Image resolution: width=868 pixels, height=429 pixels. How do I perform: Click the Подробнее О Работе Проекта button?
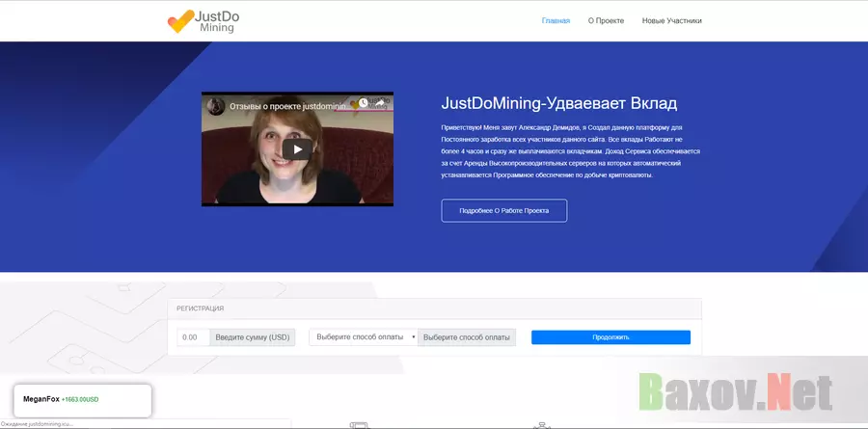point(503,210)
